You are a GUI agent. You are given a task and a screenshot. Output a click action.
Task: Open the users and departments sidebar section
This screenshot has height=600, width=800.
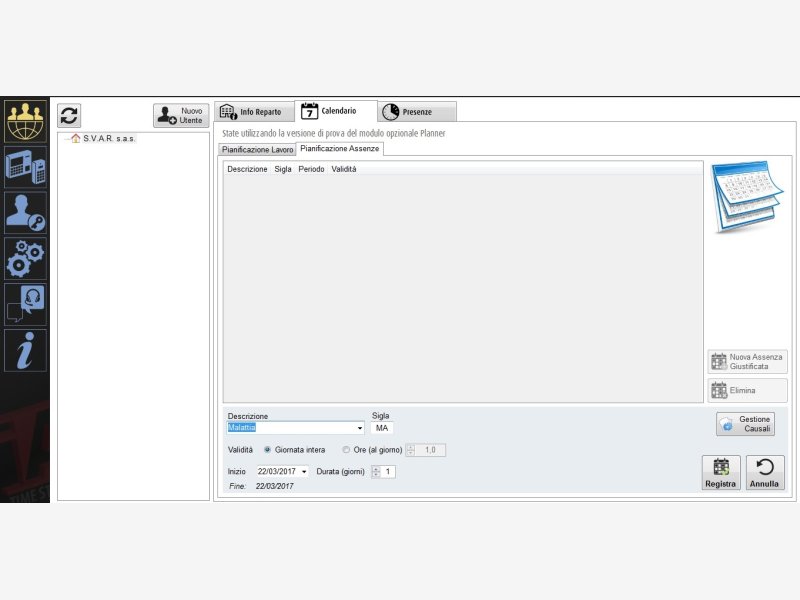click(25, 121)
